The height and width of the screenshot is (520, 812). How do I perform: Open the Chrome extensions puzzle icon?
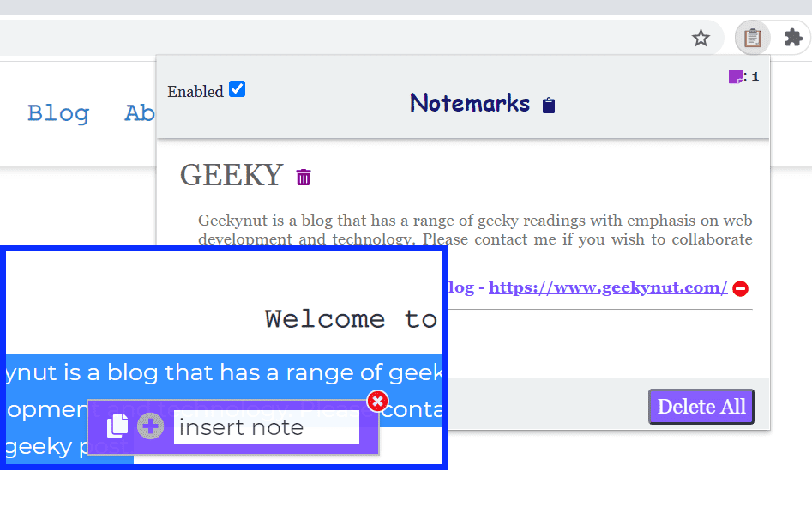point(793,38)
